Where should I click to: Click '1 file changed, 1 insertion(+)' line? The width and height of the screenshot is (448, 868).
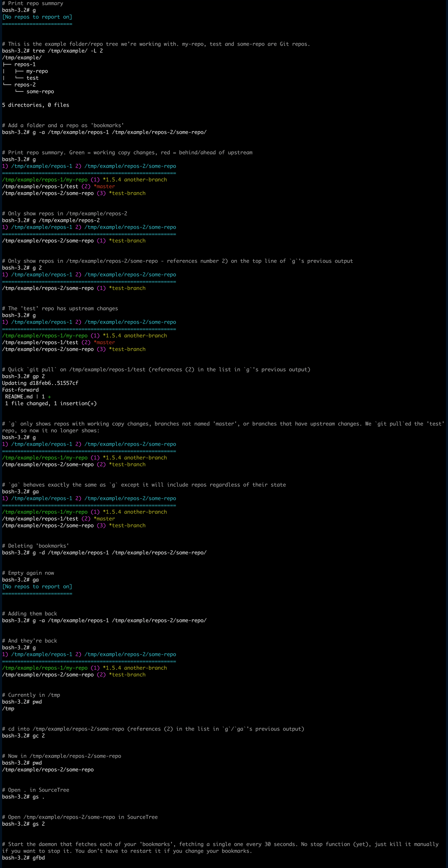(51, 403)
